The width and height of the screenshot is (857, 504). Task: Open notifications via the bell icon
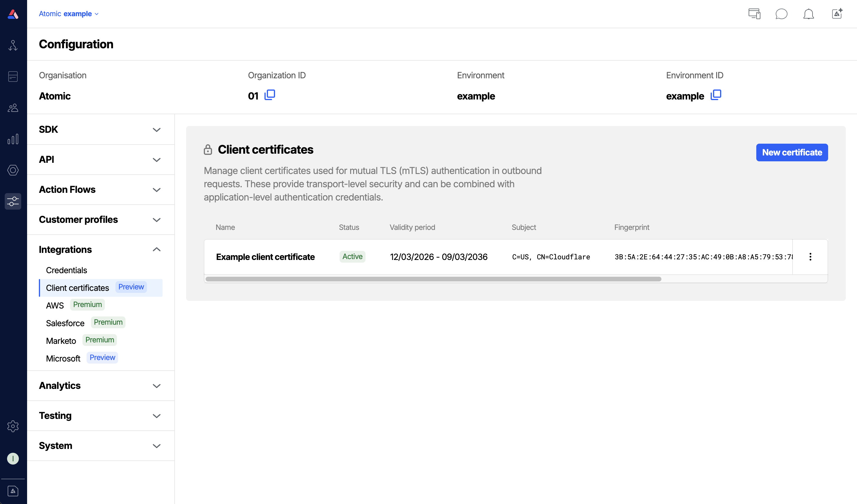[x=809, y=14]
